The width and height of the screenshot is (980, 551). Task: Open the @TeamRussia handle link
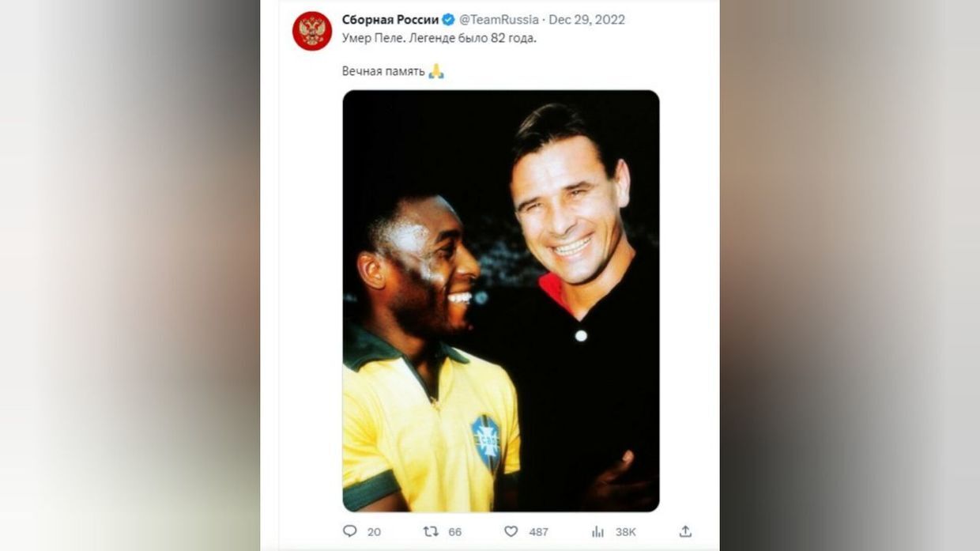pos(499,20)
